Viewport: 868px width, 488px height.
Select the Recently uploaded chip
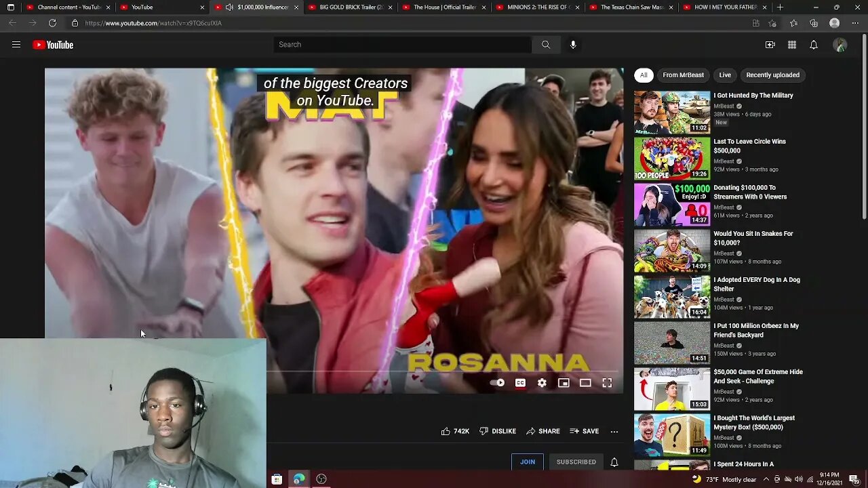[x=772, y=75]
